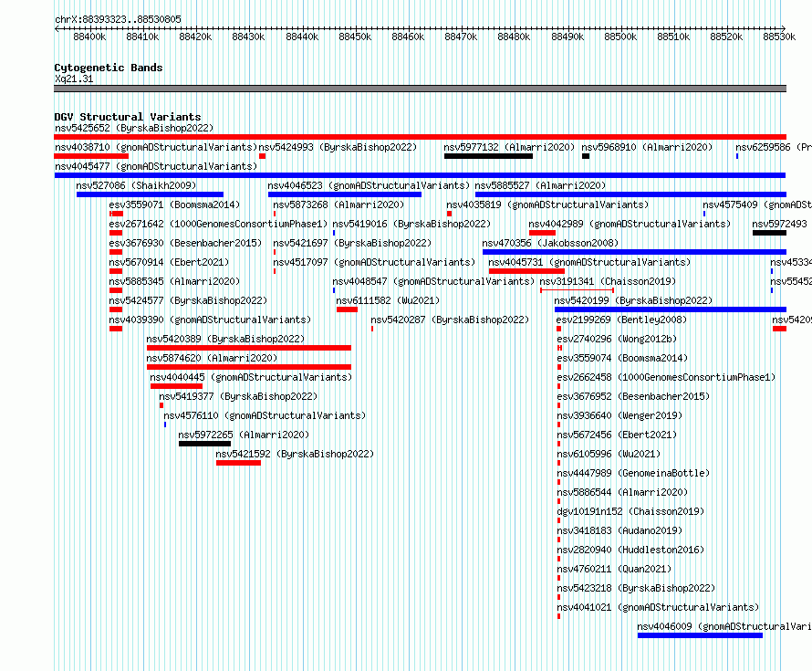812x671 pixels.
Task: Click the blue bar under nsv470356 (Jakobsson2008)
Action: [x=634, y=252]
